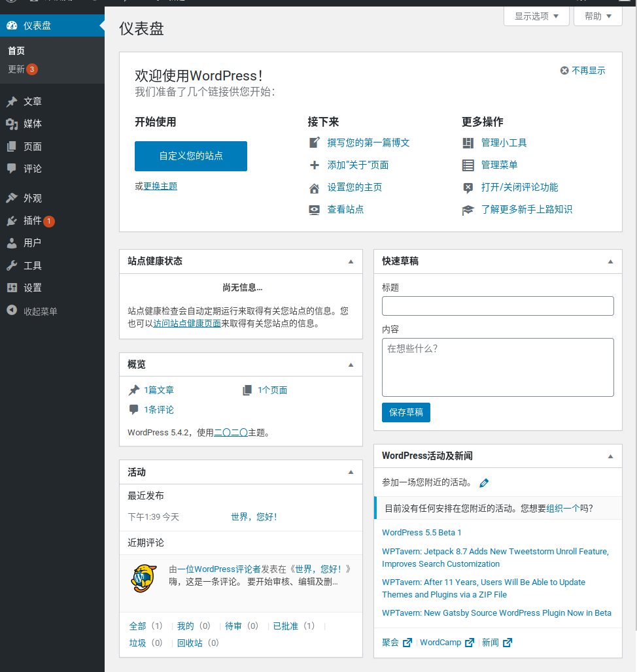Click the 组织一个 event link

[563, 509]
